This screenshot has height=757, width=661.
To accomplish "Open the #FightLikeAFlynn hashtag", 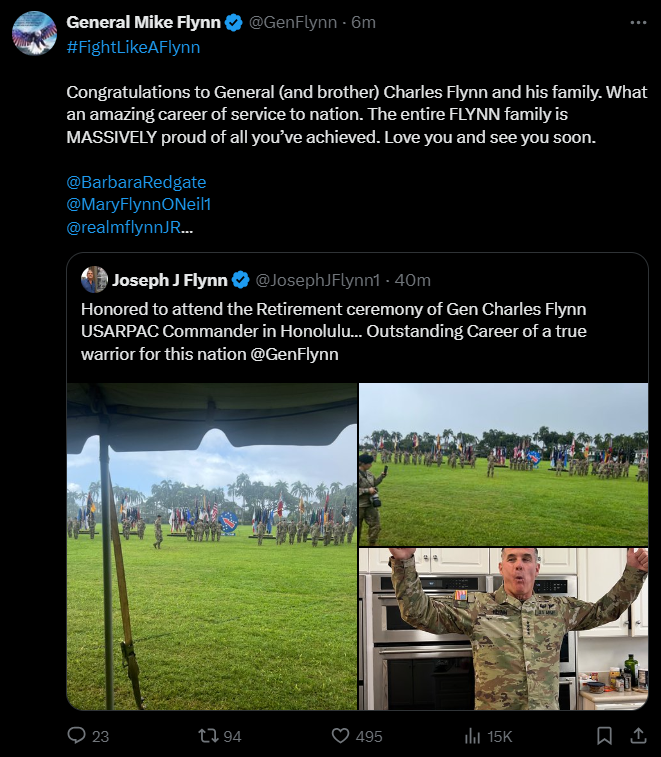I will [x=133, y=47].
